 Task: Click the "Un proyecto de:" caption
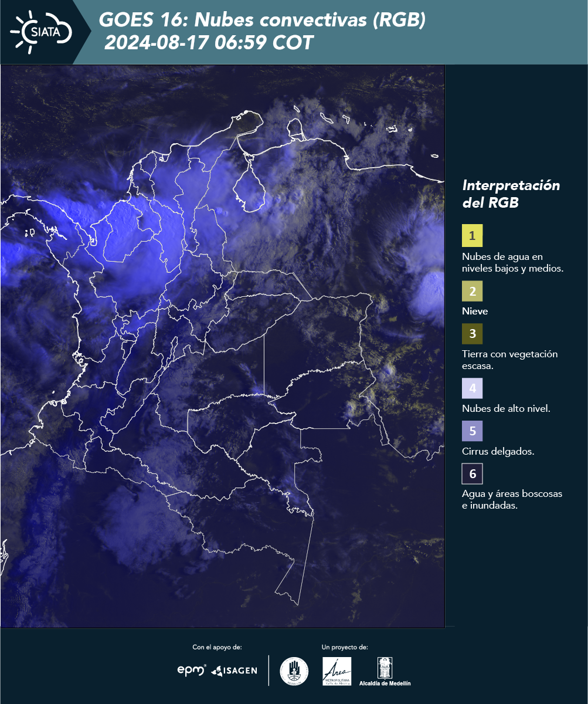click(x=345, y=647)
